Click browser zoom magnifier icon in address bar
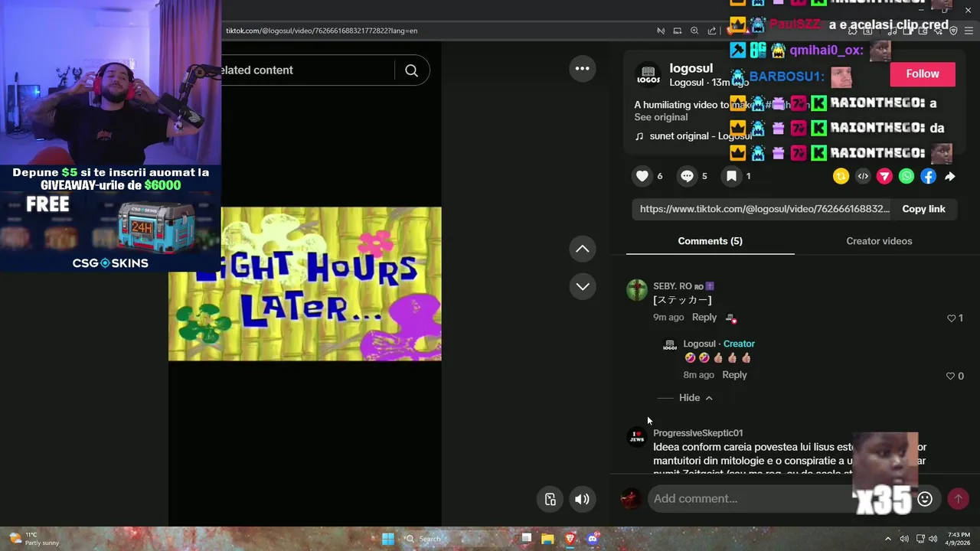 point(694,31)
